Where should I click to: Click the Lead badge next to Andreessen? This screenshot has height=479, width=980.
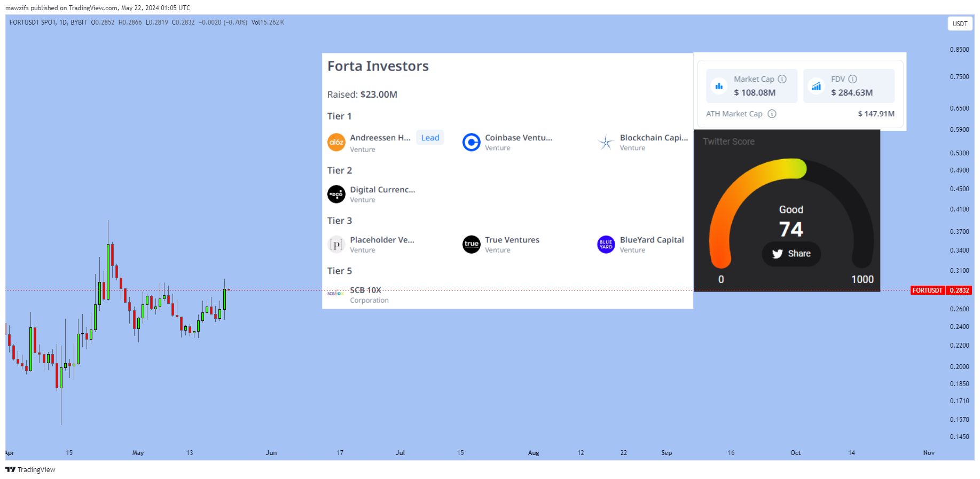click(x=430, y=138)
